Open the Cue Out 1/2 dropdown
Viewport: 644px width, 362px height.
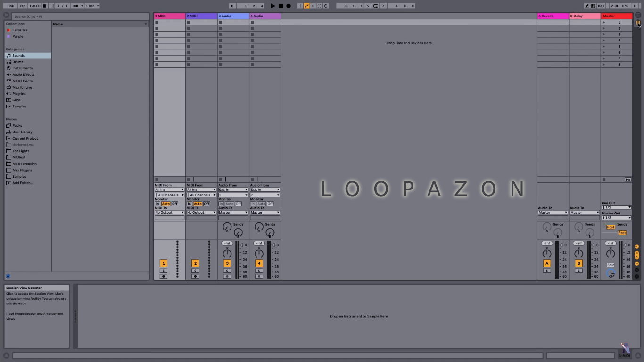pos(617,207)
